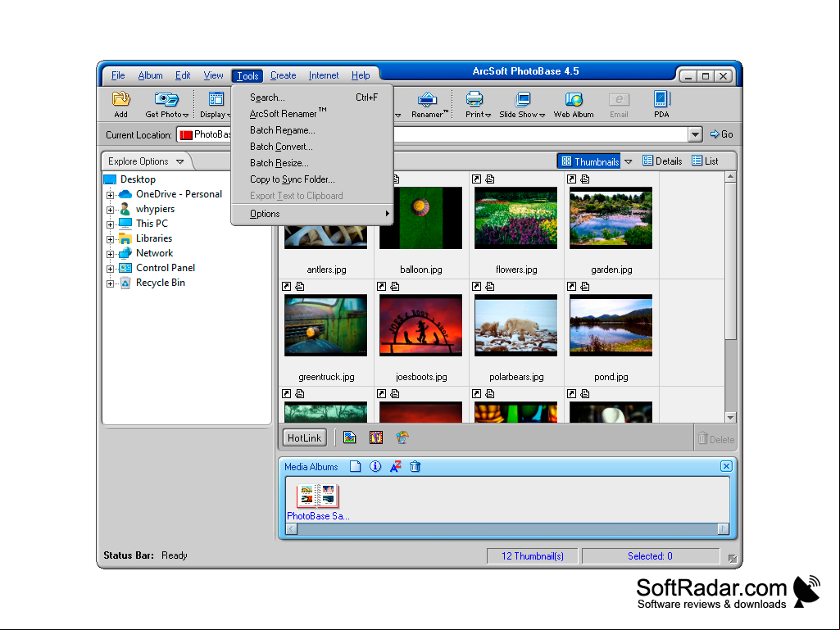This screenshot has width=840, height=630.
Task: Open Current Location dropdown arrow
Action: coord(695,134)
